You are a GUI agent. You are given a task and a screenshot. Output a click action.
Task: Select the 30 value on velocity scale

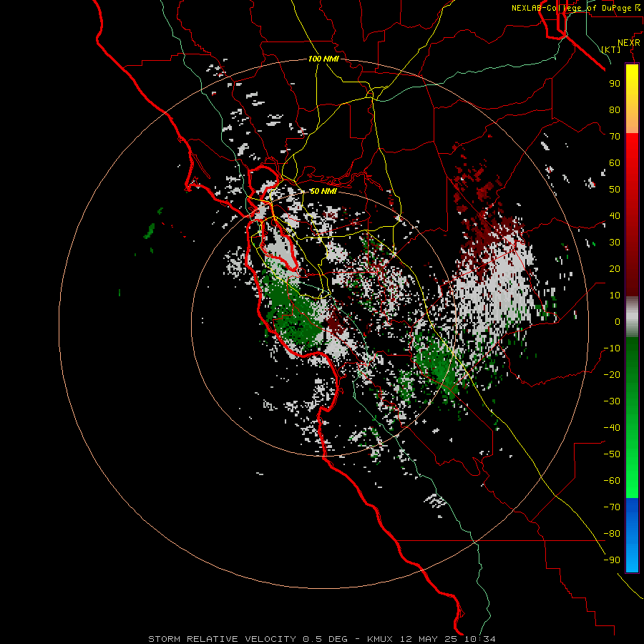point(615,243)
